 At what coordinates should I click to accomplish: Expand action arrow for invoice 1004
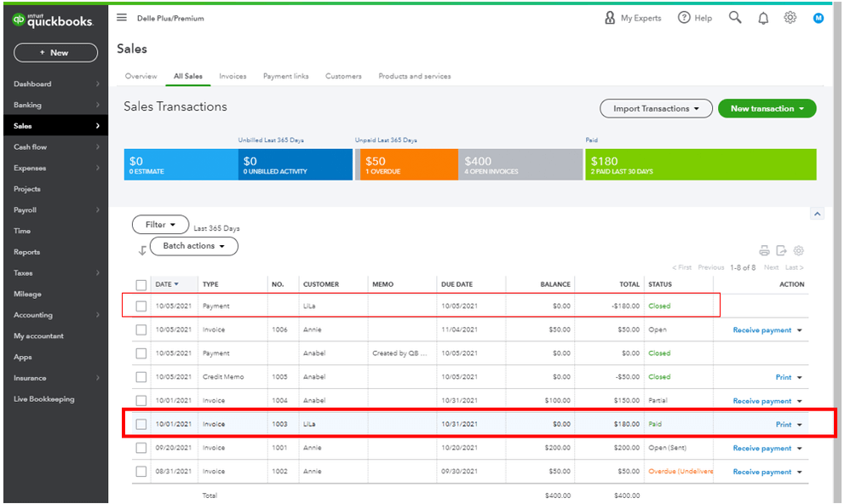[x=800, y=401]
